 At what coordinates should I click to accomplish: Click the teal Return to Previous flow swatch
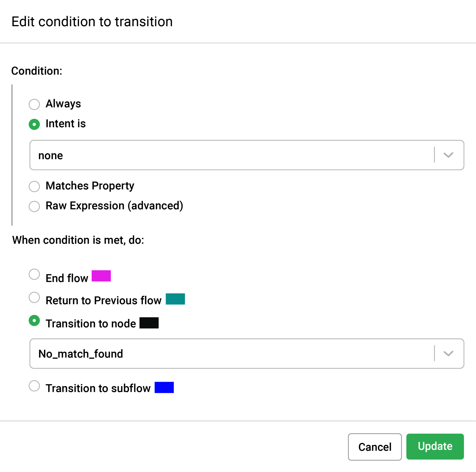(x=175, y=299)
